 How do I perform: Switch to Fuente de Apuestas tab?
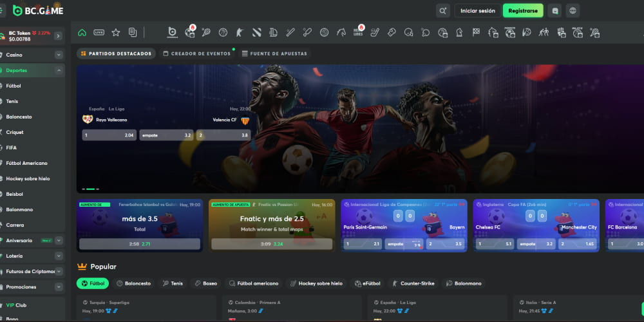[x=274, y=53]
